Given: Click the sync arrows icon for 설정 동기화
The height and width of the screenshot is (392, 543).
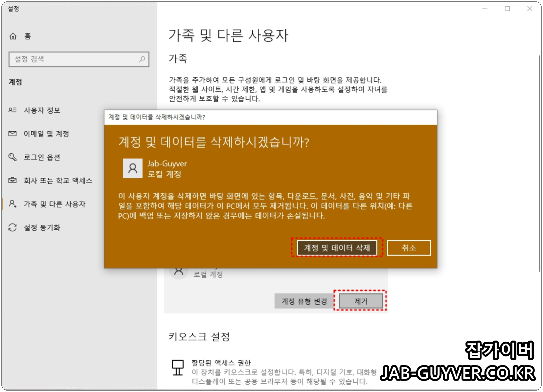Looking at the screenshot, I should click(x=12, y=228).
